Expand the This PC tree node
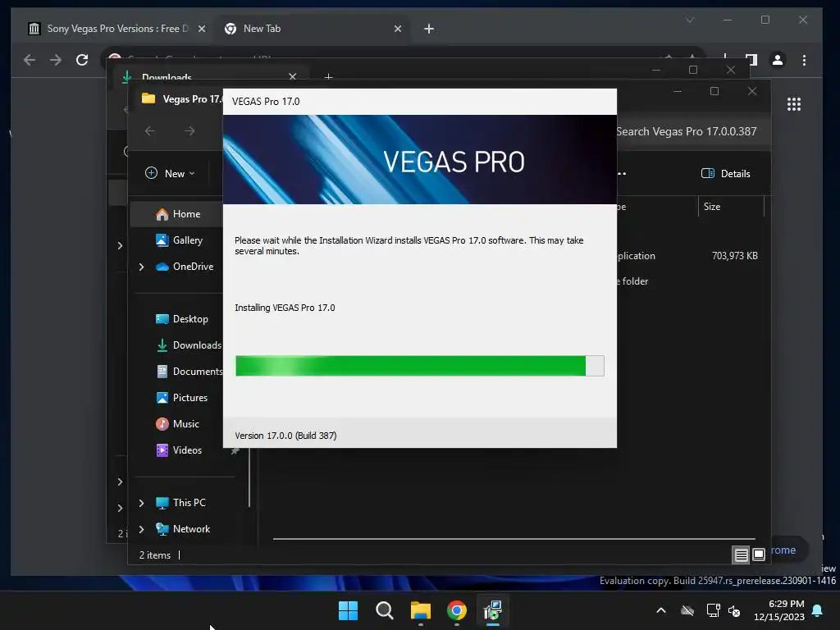840x630 pixels. [141, 503]
